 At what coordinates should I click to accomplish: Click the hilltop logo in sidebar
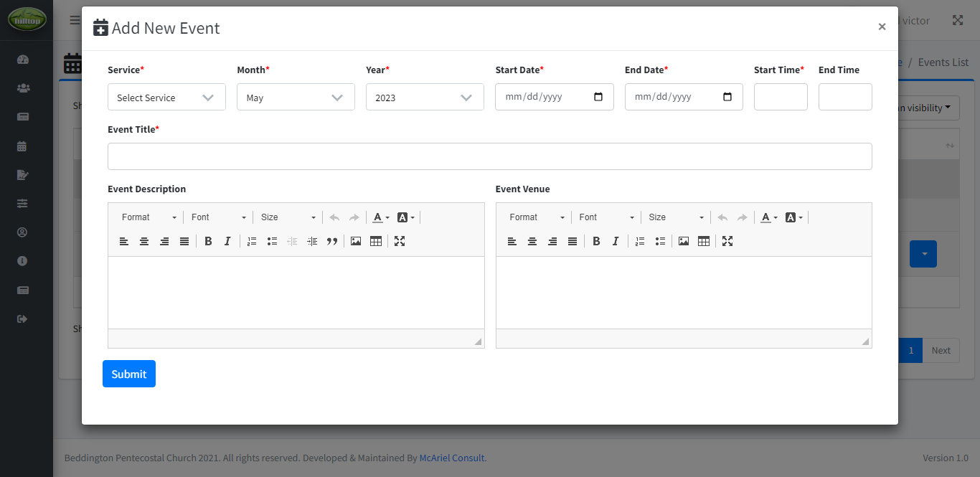(x=27, y=19)
